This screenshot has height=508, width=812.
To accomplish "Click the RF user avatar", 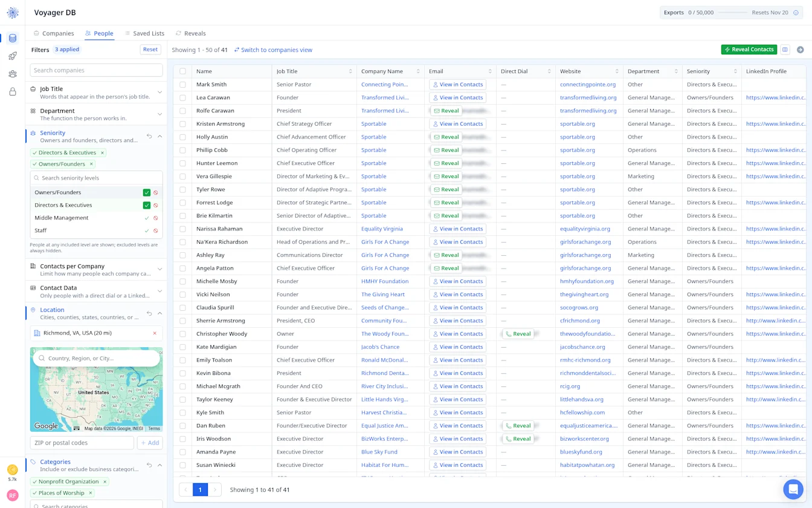I will [13, 495].
